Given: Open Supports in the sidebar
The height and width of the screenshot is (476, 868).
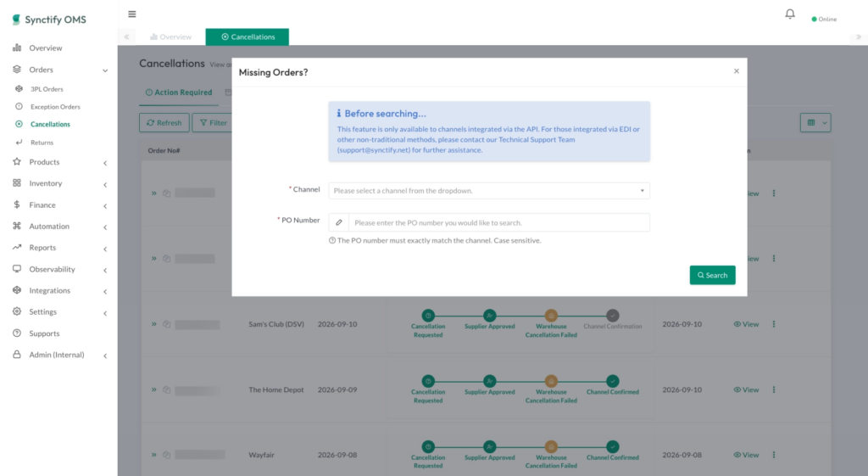Looking at the screenshot, I should tap(44, 333).
